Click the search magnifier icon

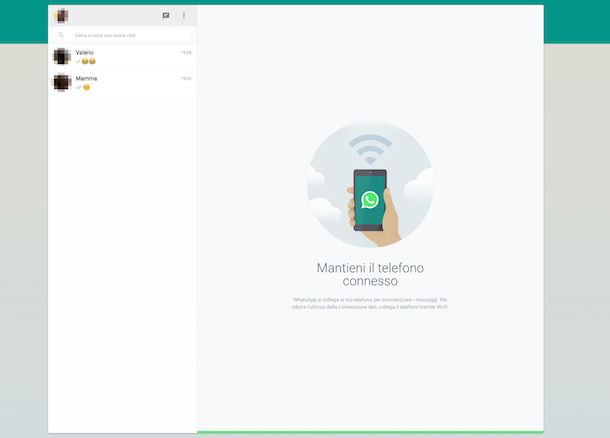coord(61,35)
